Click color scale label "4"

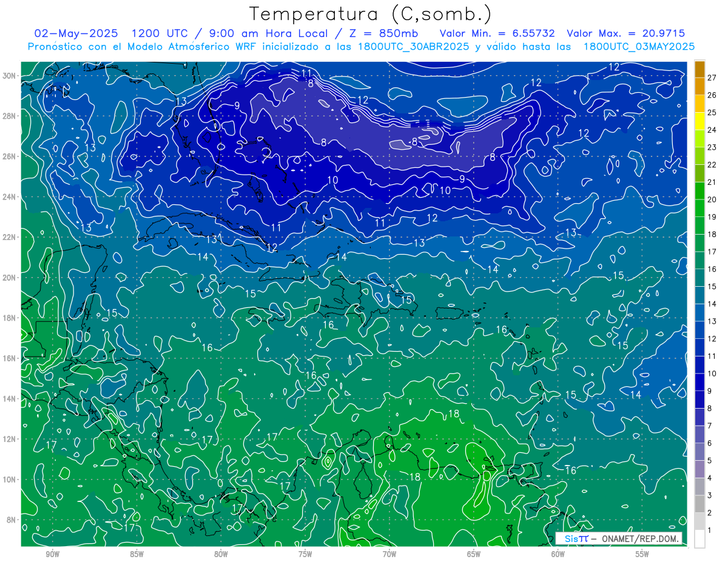[x=709, y=478]
